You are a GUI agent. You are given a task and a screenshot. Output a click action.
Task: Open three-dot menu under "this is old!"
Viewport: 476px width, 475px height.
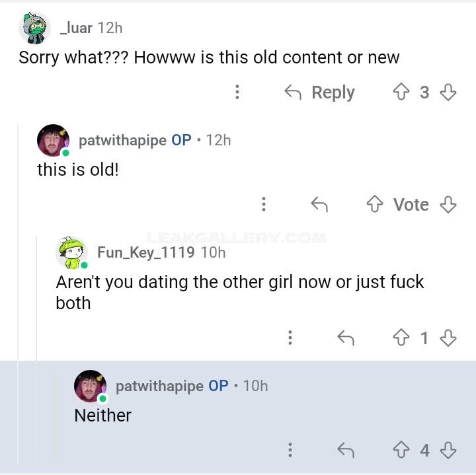point(264,205)
